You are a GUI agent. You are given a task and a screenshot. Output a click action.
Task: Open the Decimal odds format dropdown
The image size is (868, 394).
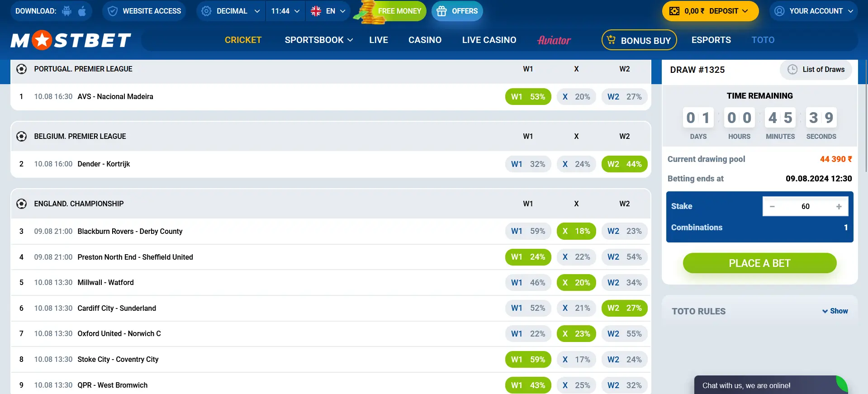231,11
